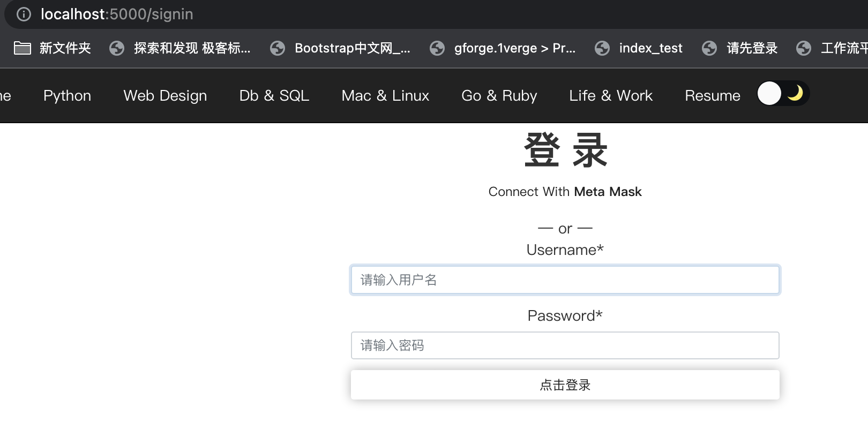
Task: Open the Bootstrap中文网 bookmark
Action: 340,48
